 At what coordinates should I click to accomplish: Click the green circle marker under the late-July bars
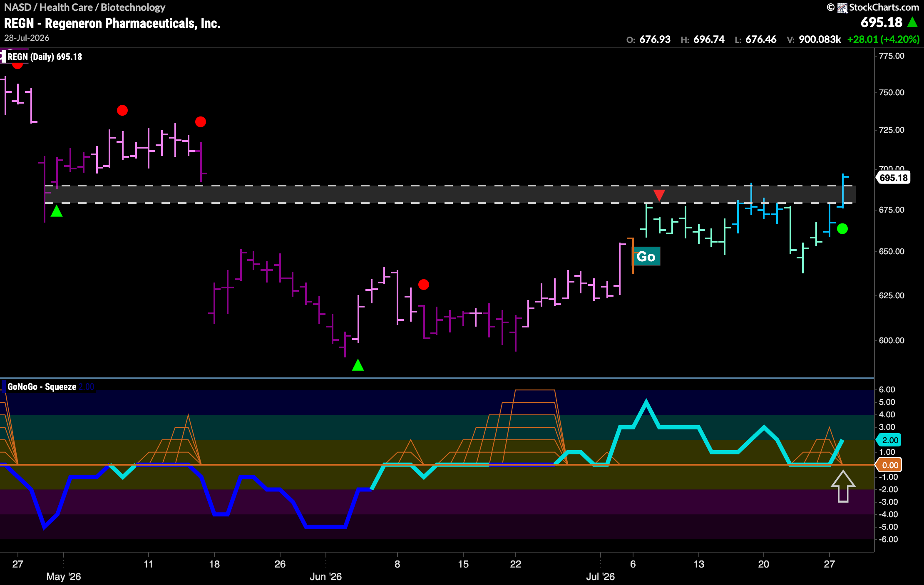[x=842, y=229]
